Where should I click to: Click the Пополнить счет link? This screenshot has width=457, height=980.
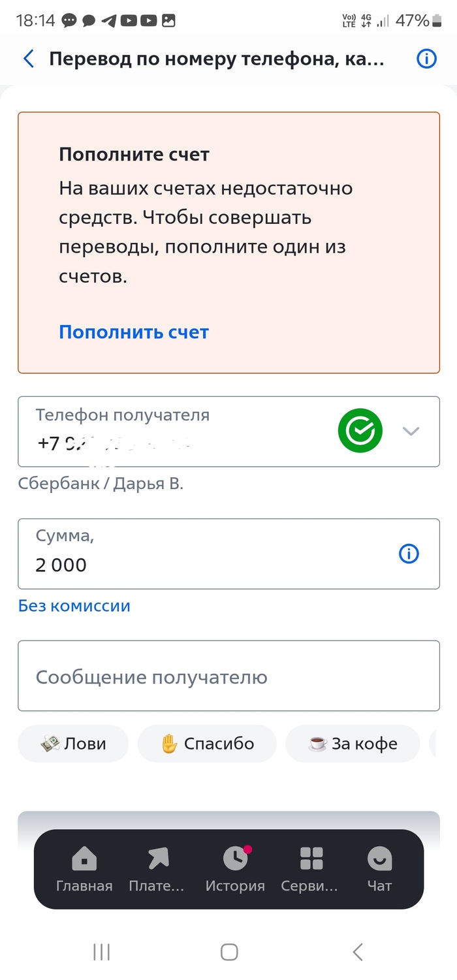click(x=134, y=332)
